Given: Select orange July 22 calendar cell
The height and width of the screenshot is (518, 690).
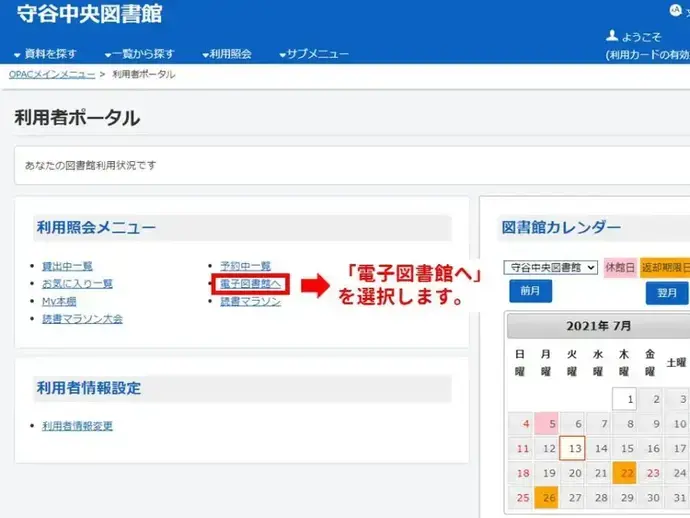Looking at the screenshot, I should click(624, 473).
